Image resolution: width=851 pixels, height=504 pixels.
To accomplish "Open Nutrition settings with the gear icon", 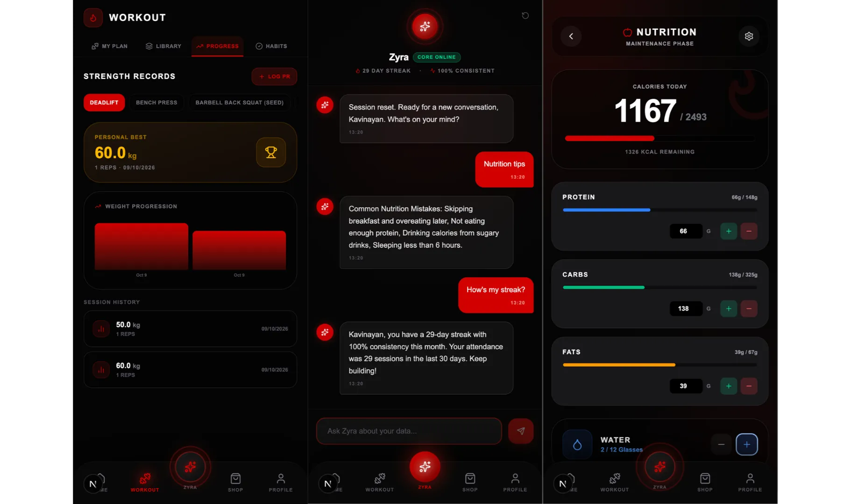I will pos(749,36).
